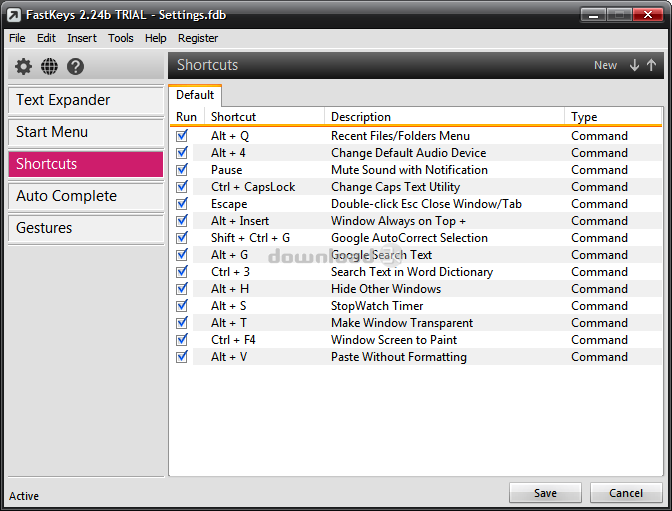Disable the Pause shortcut checkbox
Image resolution: width=672 pixels, height=511 pixels.
point(182,170)
